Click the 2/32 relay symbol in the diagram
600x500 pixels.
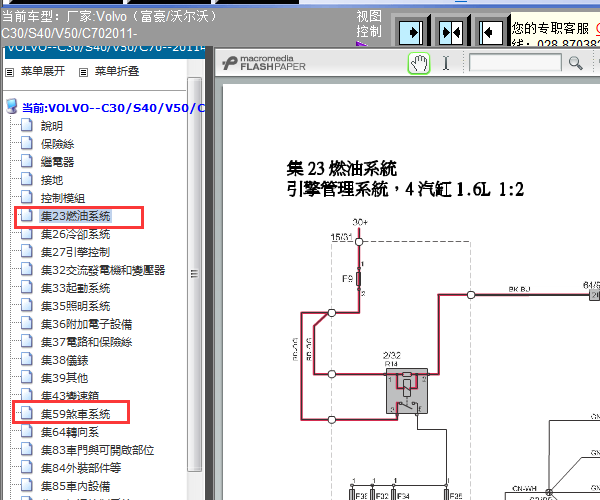pos(407,391)
